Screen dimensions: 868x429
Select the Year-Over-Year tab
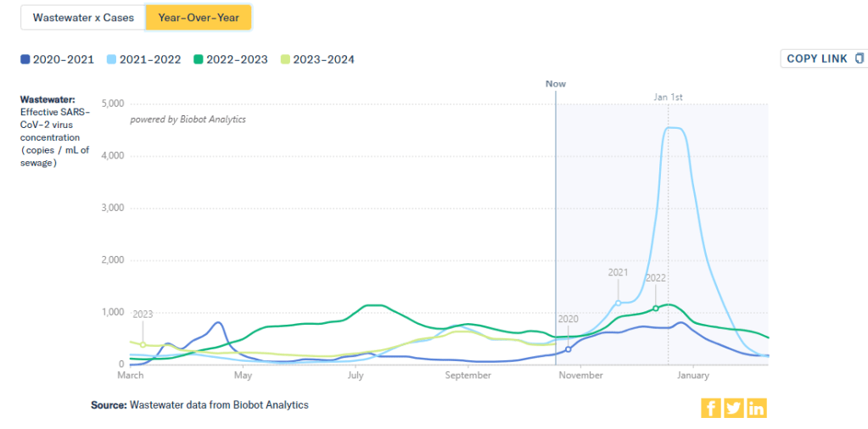pyautogui.click(x=198, y=18)
